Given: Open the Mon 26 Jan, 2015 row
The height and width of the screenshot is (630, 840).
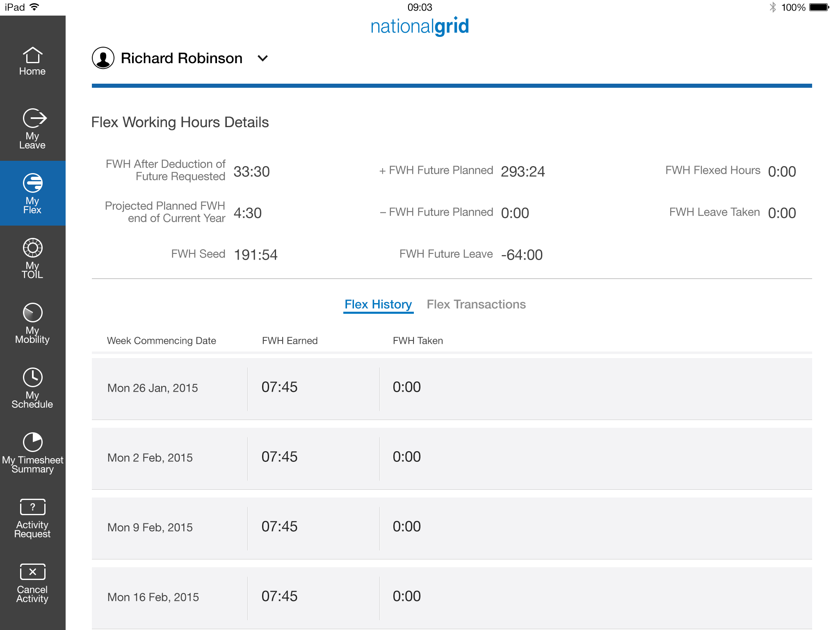Looking at the screenshot, I should pyautogui.click(x=451, y=388).
